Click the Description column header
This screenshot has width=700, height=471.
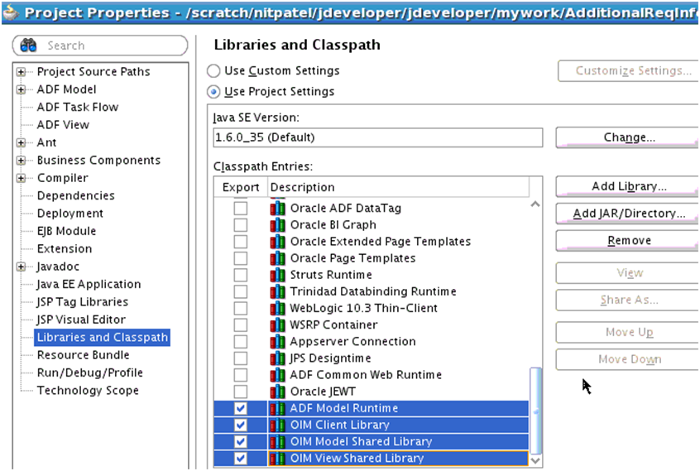pyautogui.click(x=398, y=187)
